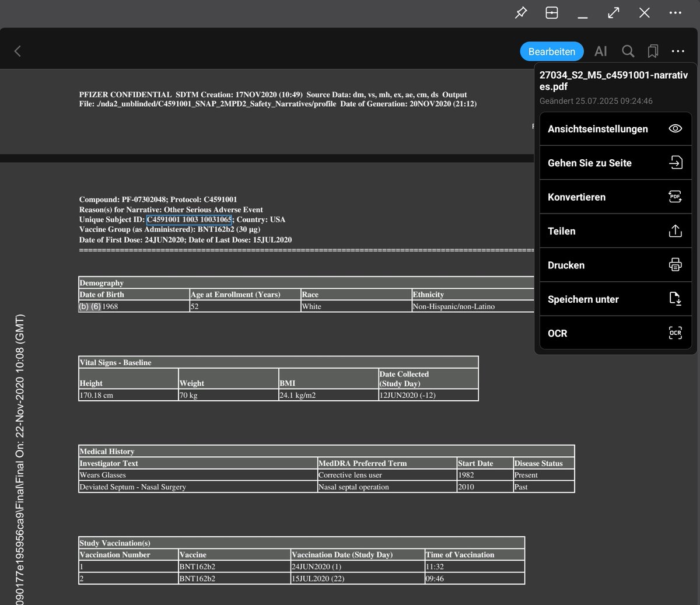Open the AI assistant
The height and width of the screenshot is (605, 700).
coord(601,51)
